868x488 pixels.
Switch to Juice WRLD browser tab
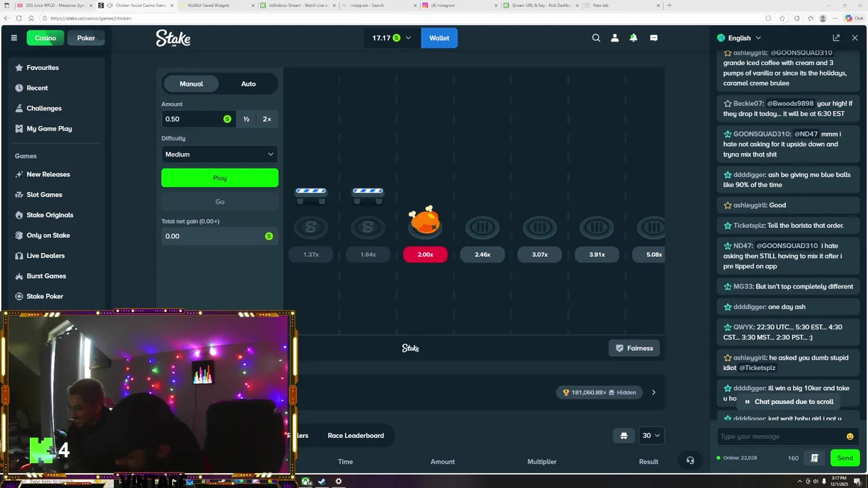pos(54,5)
